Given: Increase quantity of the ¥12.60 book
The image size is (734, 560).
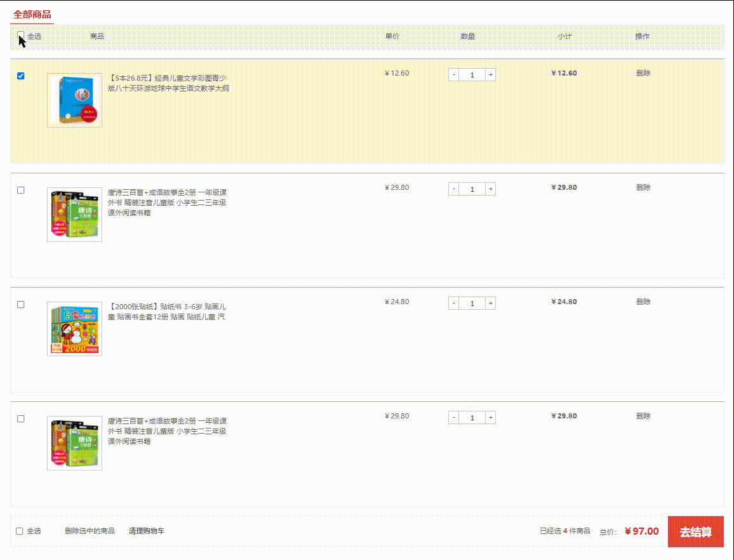Looking at the screenshot, I should click(x=491, y=75).
